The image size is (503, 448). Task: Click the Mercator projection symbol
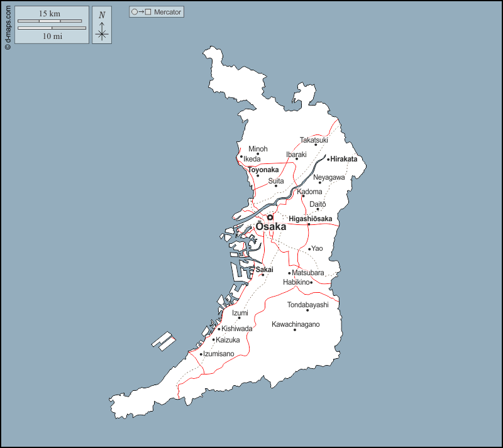click(x=141, y=12)
